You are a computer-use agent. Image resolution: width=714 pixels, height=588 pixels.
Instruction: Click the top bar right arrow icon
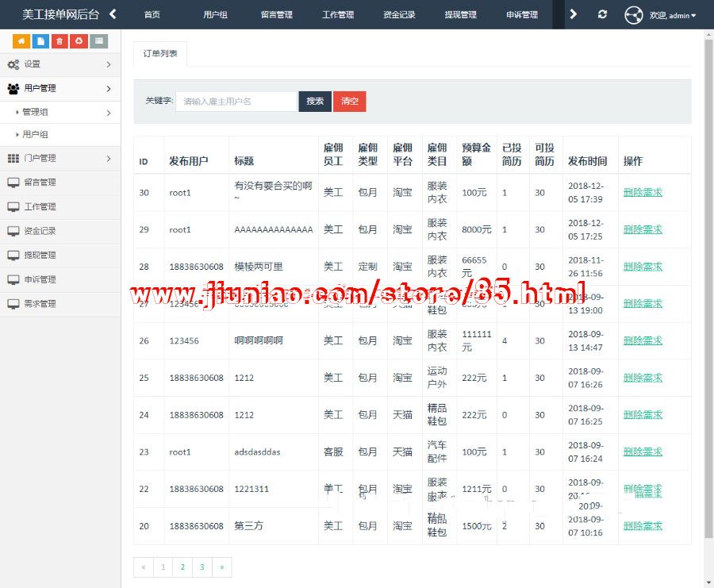click(x=574, y=14)
